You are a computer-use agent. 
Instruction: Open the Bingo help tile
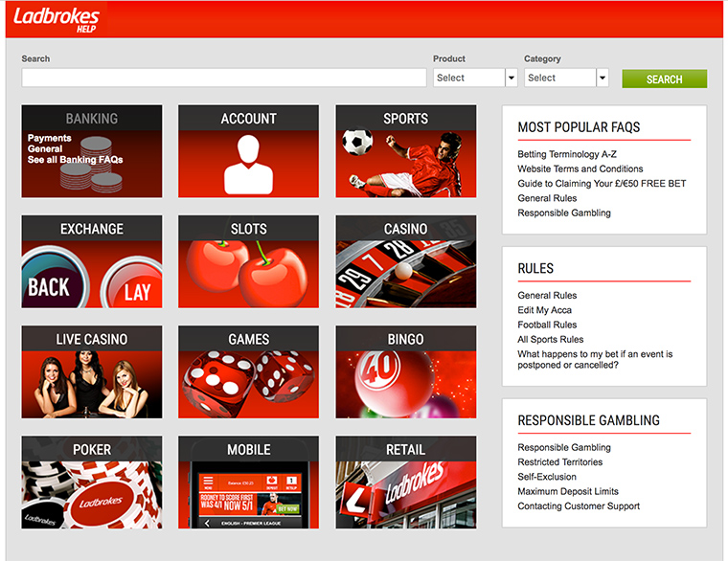[x=406, y=372]
